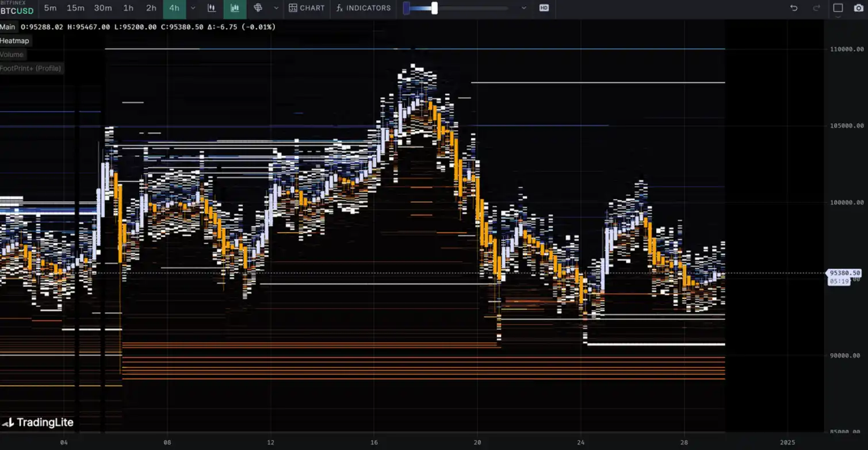Click the BTCUSD symbol selector
The height and width of the screenshot is (450, 868).
pos(17,10)
